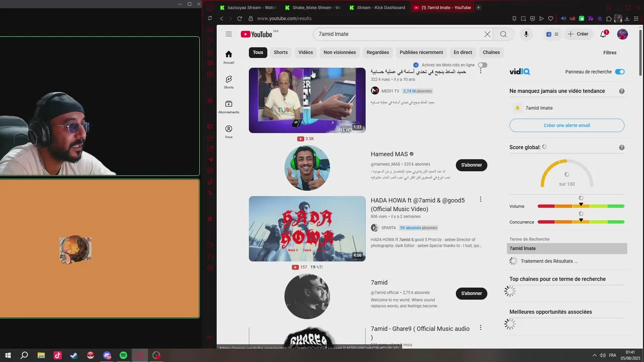
Task: Click the browser address bar URL
Action: 284,19
